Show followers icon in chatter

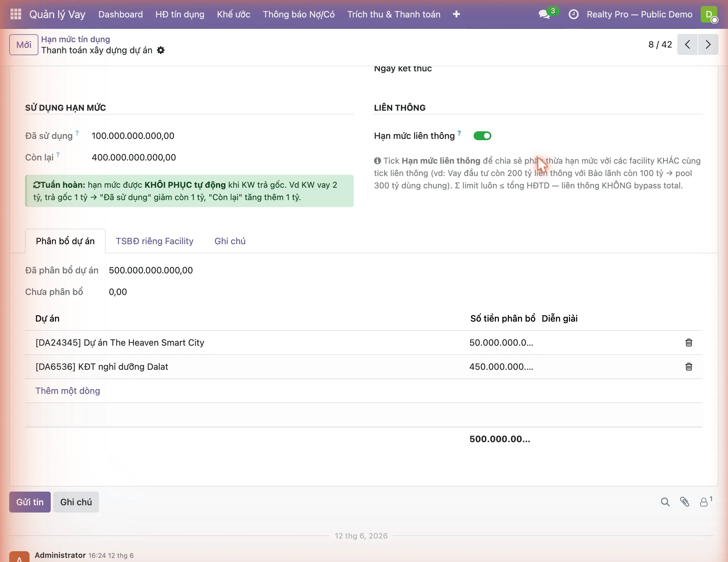coord(705,502)
